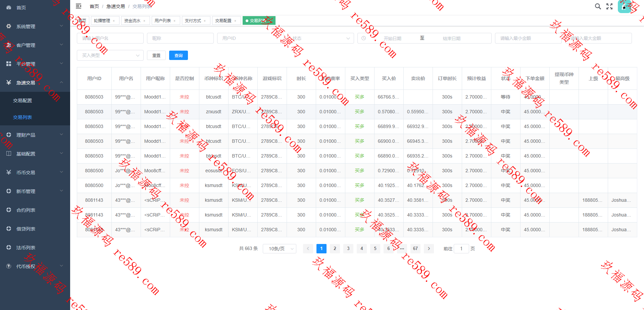Click the 首页 dashboard icon in sidebar
Image resolution: width=644 pixels, height=310 pixels.
click(x=9, y=7)
